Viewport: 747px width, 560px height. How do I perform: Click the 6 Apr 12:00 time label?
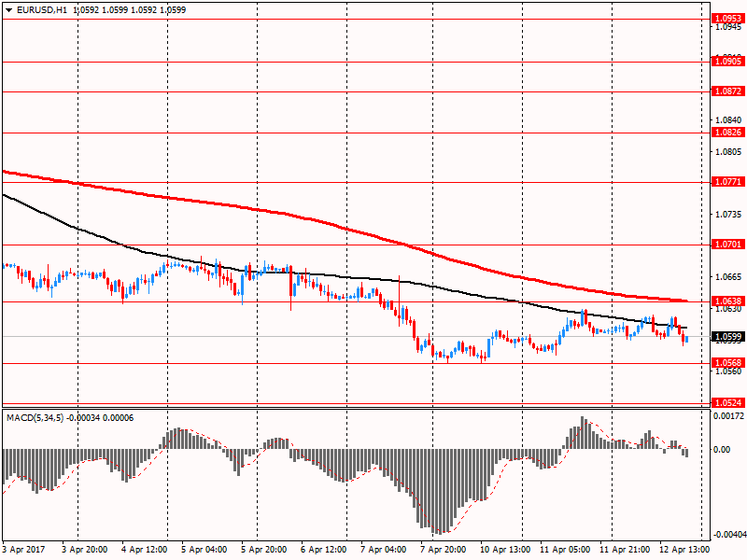coord(324,550)
